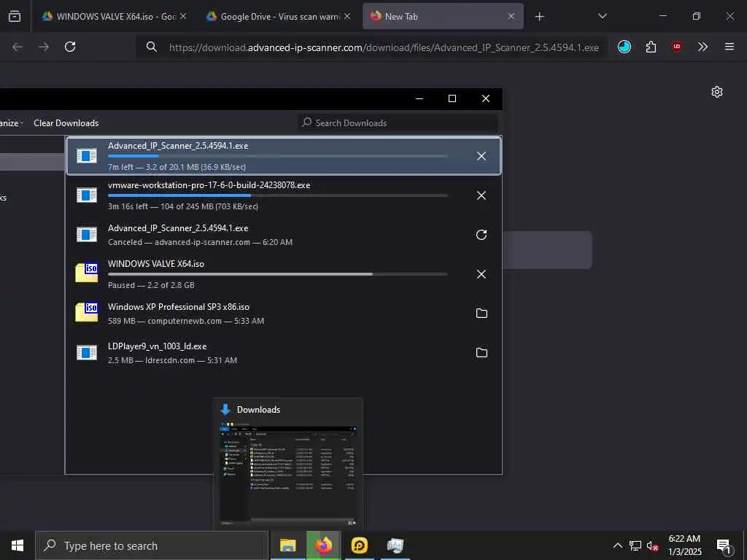This screenshot has width=747, height=560.
Task: Go back with the back arrow
Action: tap(18, 47)
